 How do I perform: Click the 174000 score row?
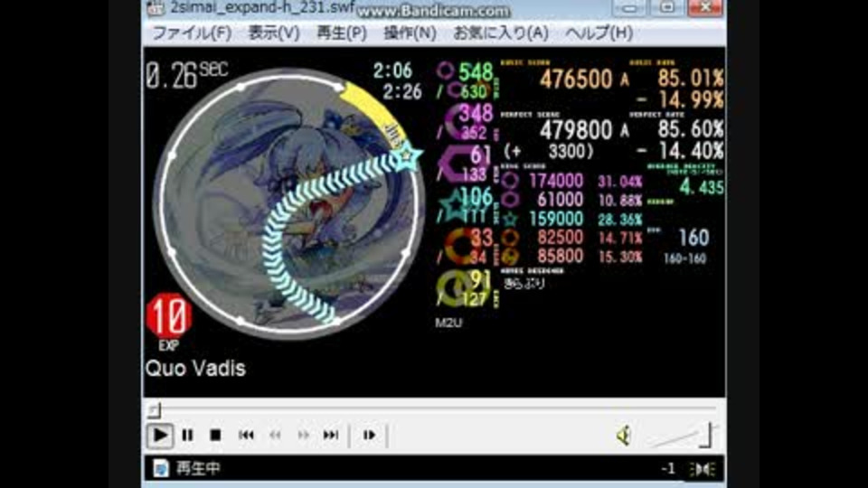point(572,181)
